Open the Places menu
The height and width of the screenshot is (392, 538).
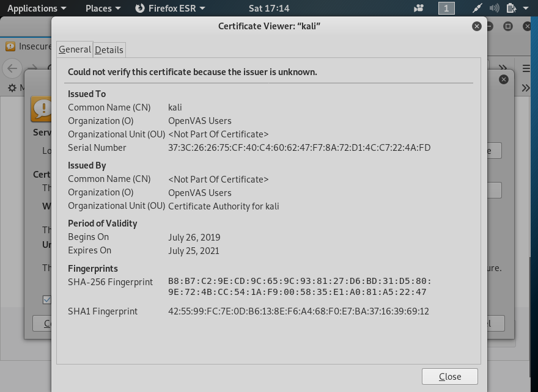[x=103, y=8]
